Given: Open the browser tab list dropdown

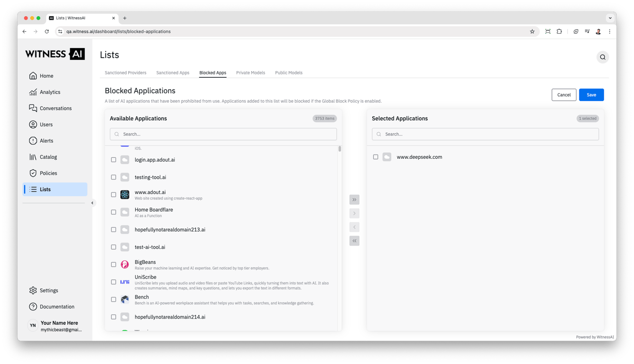Looking at the screenshot, I should (x=610, y=18).
